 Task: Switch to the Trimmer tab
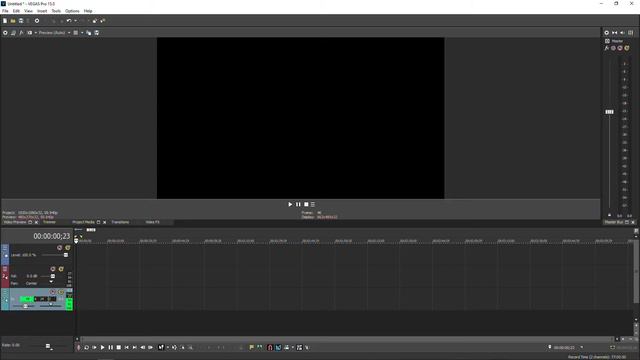pyautogui.click(x=49, y=222)
